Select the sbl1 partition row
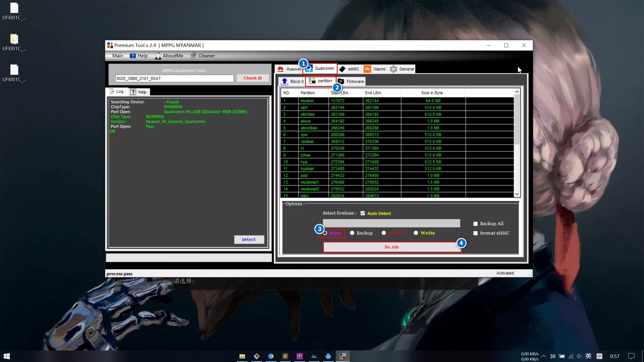 (397, 107)
